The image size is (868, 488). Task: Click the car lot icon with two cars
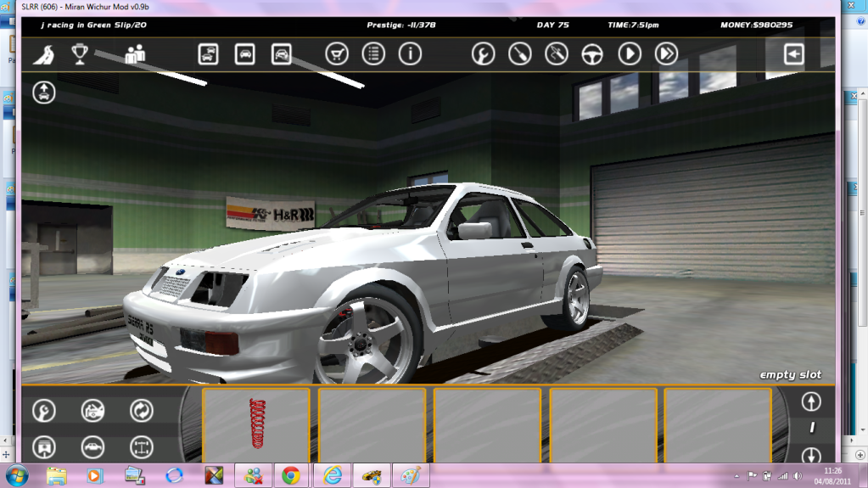(208, 54)
